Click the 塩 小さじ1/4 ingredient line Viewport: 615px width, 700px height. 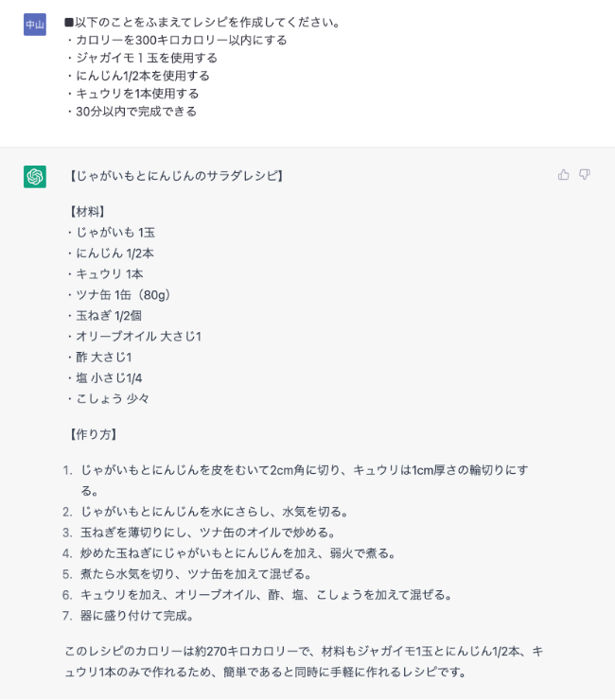pyautogui.click(x=104, y=378)
